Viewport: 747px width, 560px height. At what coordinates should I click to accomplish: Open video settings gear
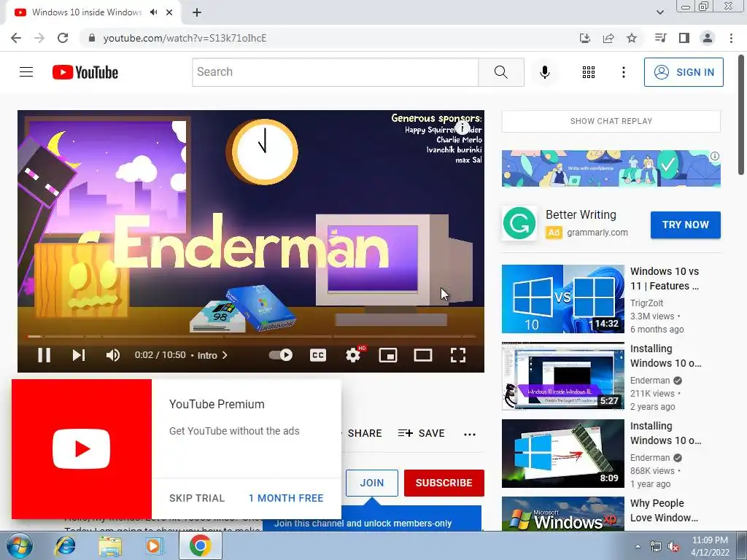coord(353,355)
